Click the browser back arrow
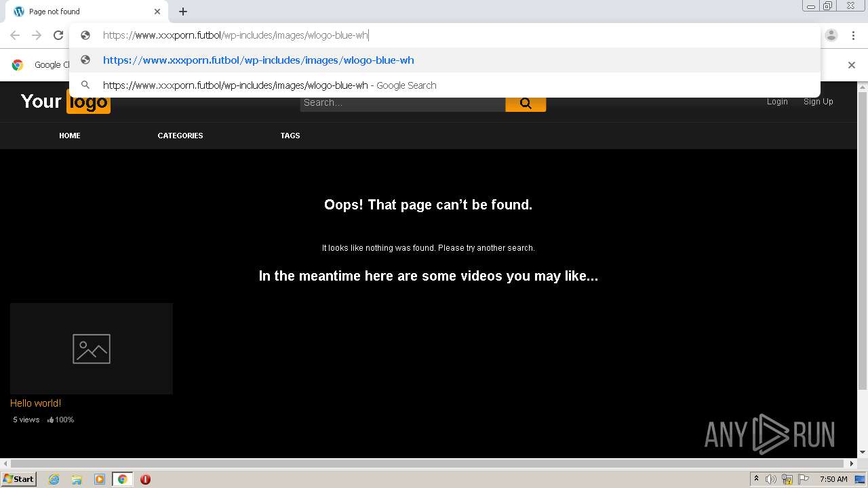 pos(15,35)
